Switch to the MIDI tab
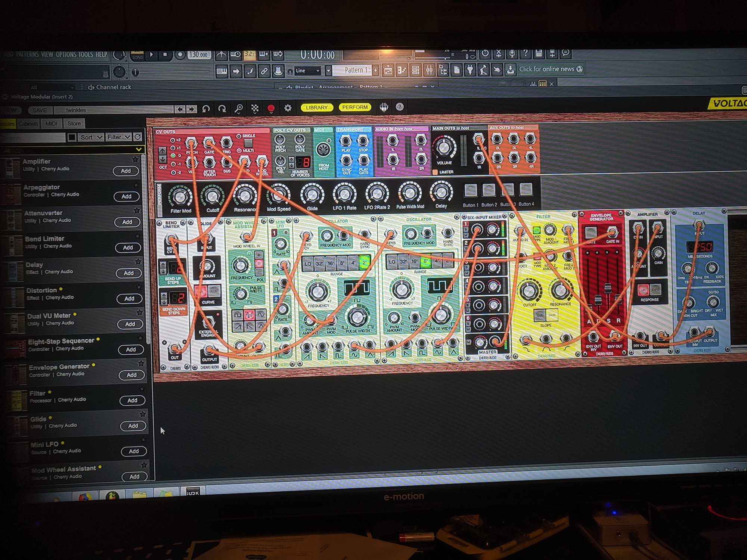Viewport: 747px width, 560px height. click(x=51, y=124)
